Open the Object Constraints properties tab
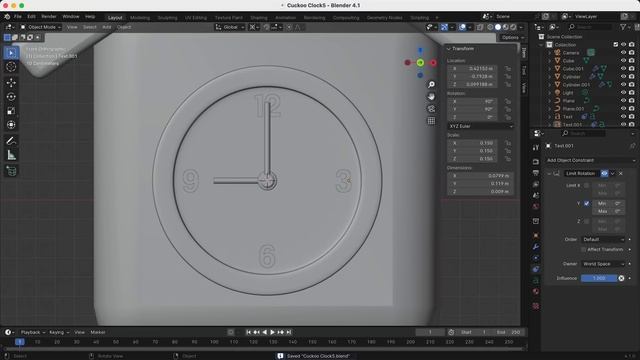The width and height of the screenshot is (640, 360). pyautogui.click(x=536, y=269)
